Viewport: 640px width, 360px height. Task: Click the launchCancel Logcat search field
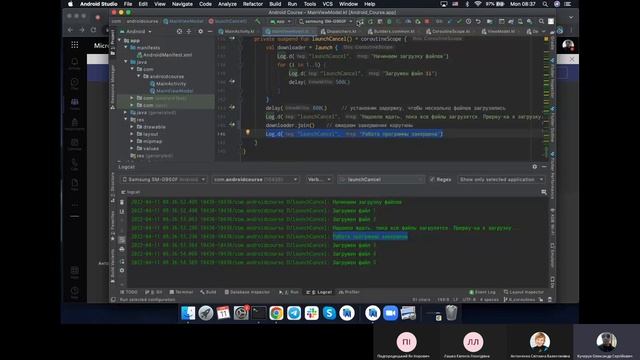click(381, 180)
